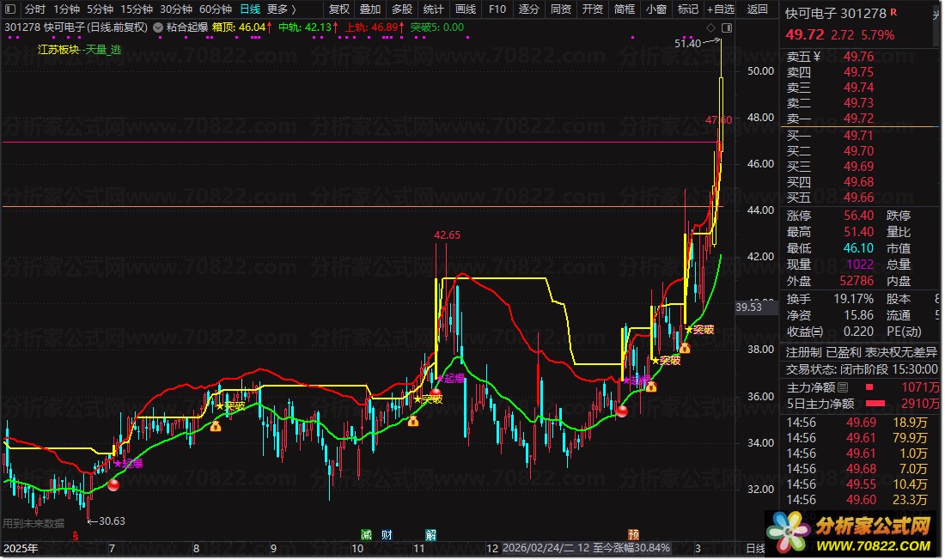Click the ¥ symbol beside 卖五
Image resolution: width=945 pixels, height=560 pixels.
click(817, 57)
